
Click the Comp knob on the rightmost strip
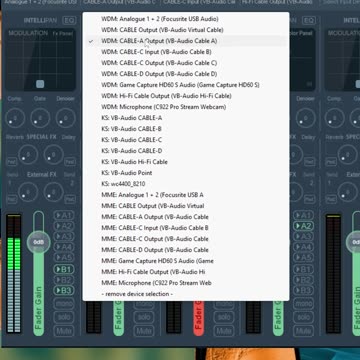(x=334, y=118)
